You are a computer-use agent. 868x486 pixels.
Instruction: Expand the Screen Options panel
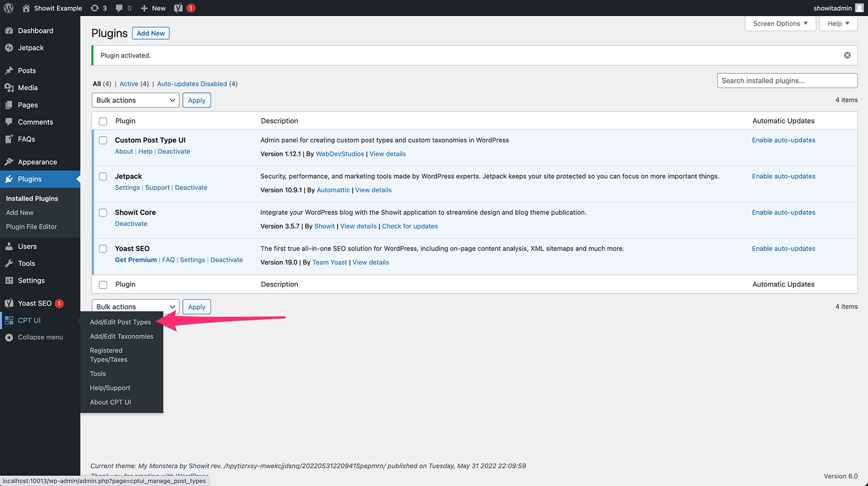pos(780,23)
